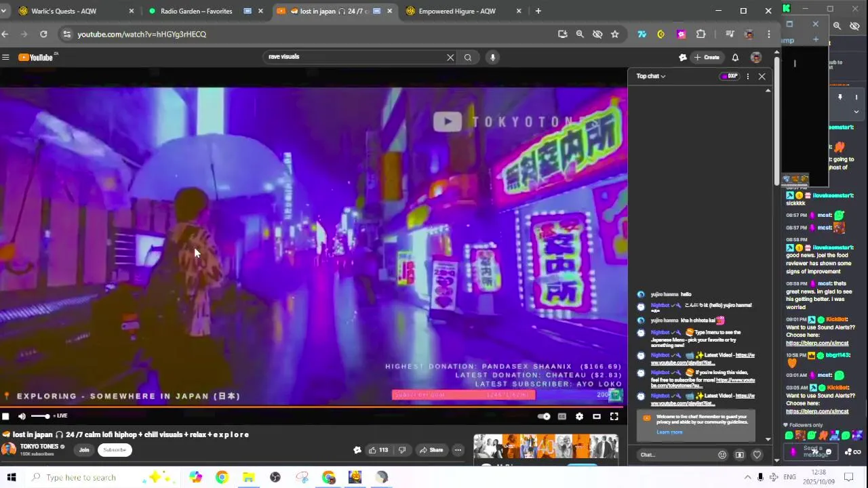This screenshot has height=488, width=868.
Task: Subscribe to TOKYO TONES channel
Action: point(115,450)
